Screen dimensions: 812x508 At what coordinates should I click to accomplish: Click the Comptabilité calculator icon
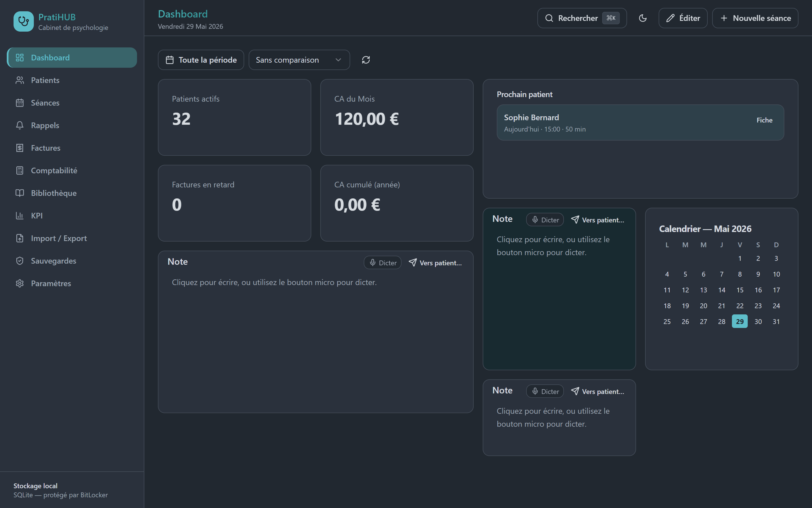[20, 170]
